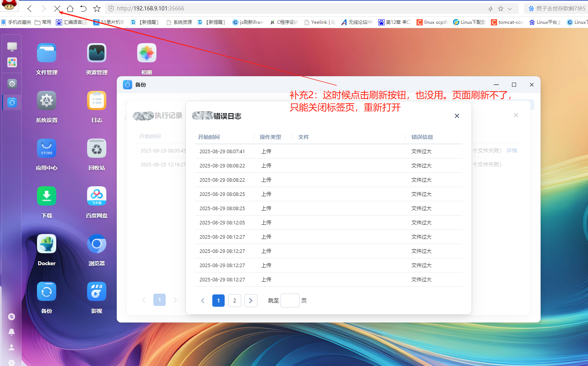Image resolution: width=588 pixels, height=366 pixels.
Task: Select the backup app in left dock
Action: click(x=12, y=102)
